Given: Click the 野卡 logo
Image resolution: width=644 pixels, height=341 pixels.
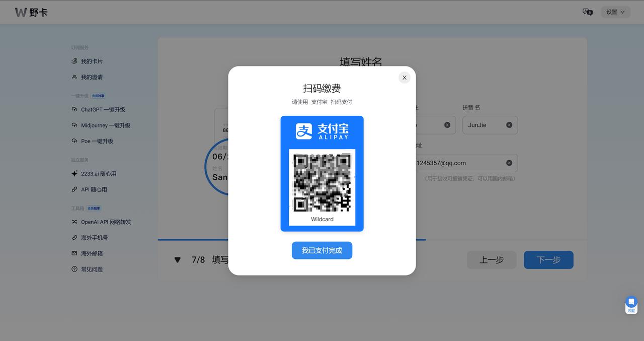Looking at the screenshot, I should pos(31,12).
